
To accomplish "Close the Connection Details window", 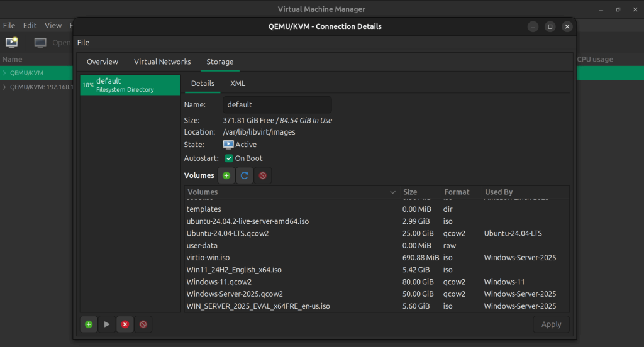I will [x=567, y=26].
